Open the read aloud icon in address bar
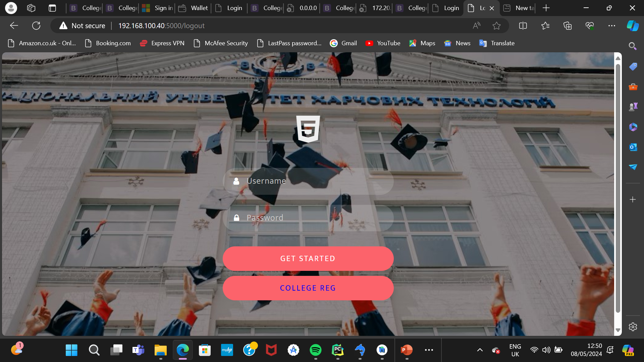 point(476,26)
